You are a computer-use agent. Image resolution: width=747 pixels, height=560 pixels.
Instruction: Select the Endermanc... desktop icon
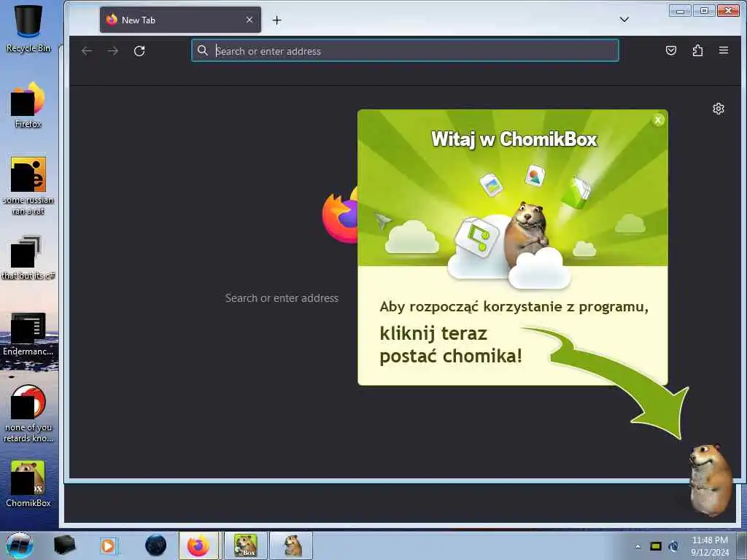(28, 334)
